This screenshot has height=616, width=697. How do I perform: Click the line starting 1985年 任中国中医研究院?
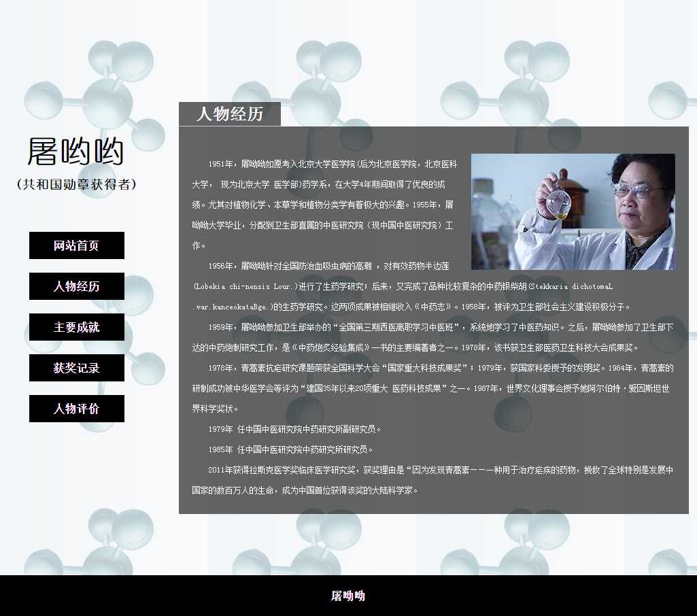[x=290, y=449]
